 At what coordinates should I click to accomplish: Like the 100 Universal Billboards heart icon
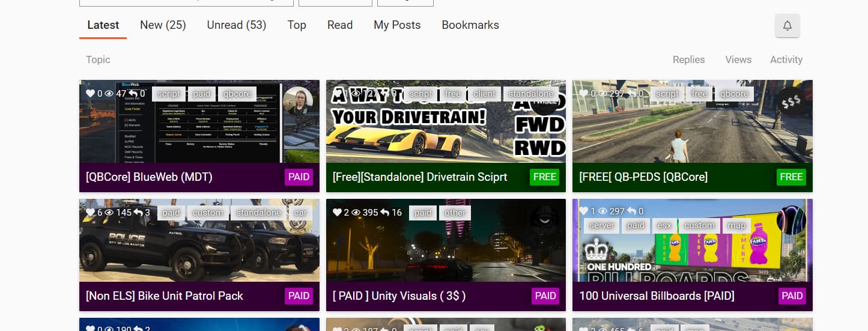coord(584,211)
